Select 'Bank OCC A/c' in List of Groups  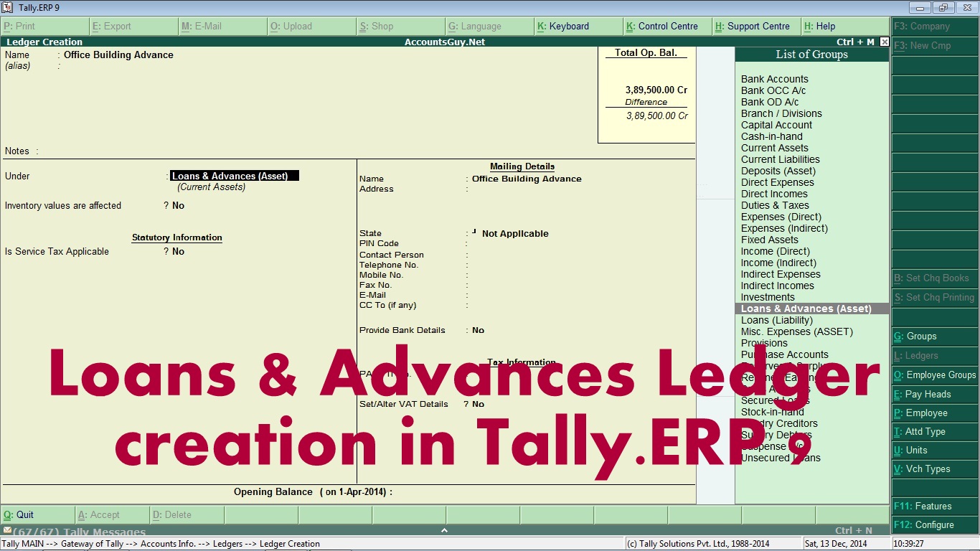(x=773, y=91)
